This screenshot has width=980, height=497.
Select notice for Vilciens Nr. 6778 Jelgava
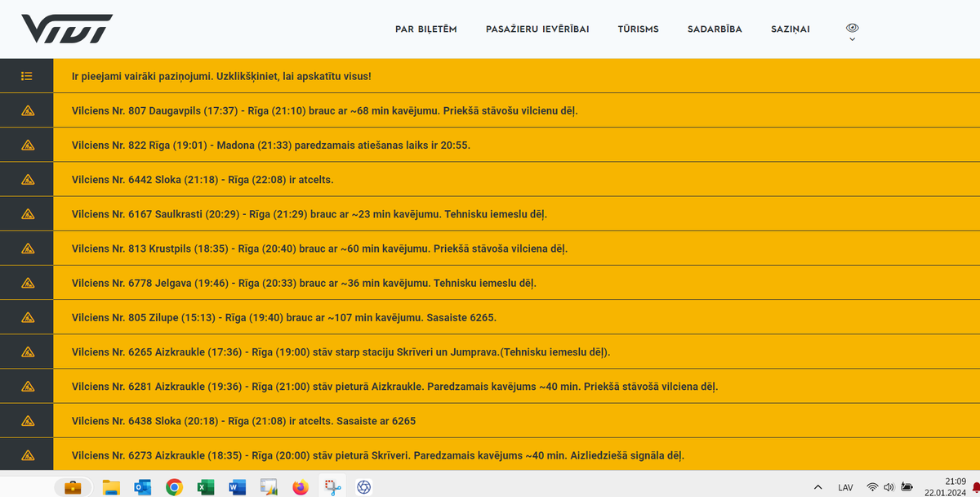click(516, 283)
